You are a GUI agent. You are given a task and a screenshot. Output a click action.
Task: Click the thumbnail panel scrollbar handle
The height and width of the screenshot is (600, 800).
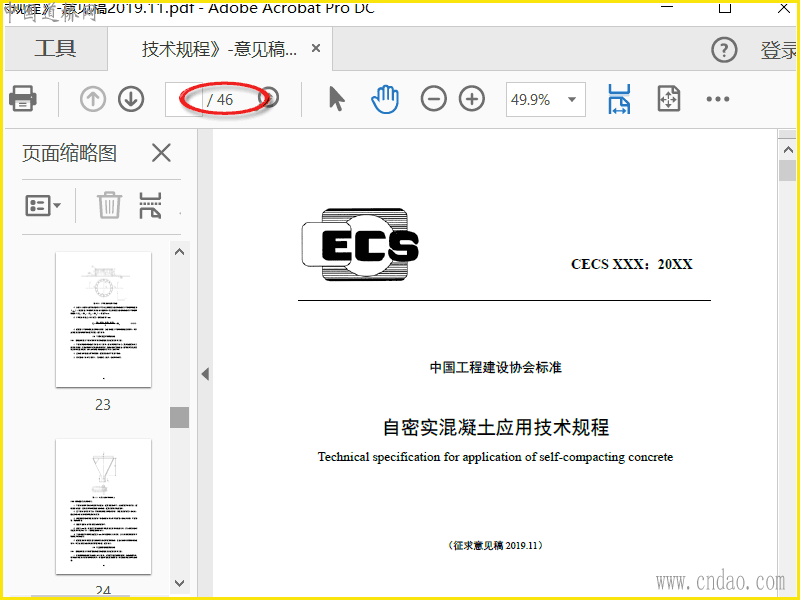tap(180, 417)
